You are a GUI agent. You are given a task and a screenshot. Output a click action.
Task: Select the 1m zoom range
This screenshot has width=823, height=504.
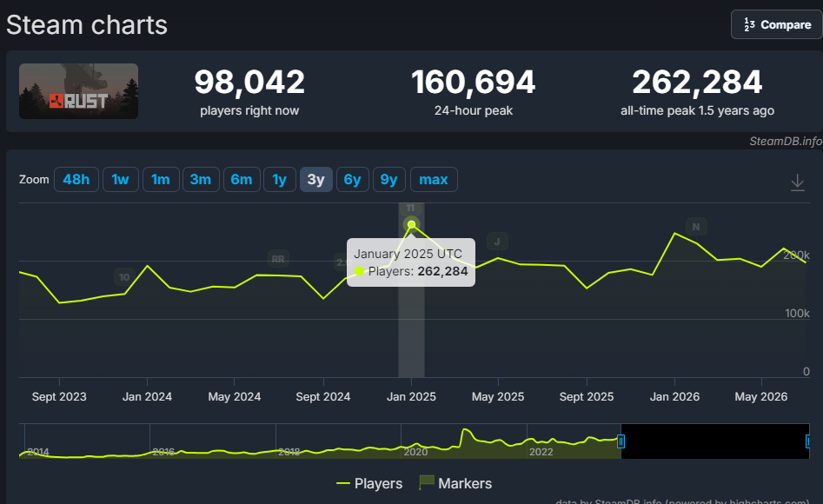click(161, 180)
